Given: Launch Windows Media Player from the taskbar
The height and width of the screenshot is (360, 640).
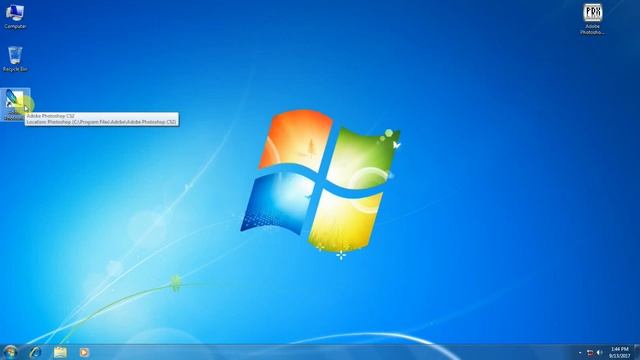Looking at the screenshot, I should (84, 352).
